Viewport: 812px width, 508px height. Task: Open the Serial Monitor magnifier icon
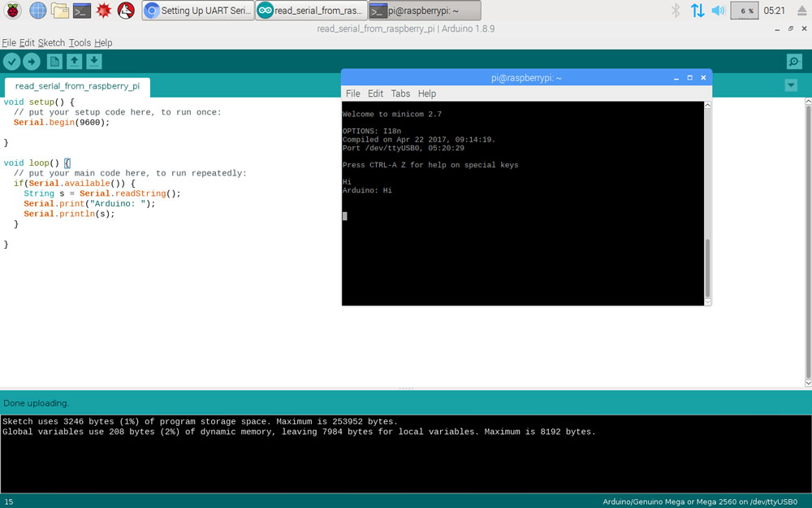[x=794, y=62]
